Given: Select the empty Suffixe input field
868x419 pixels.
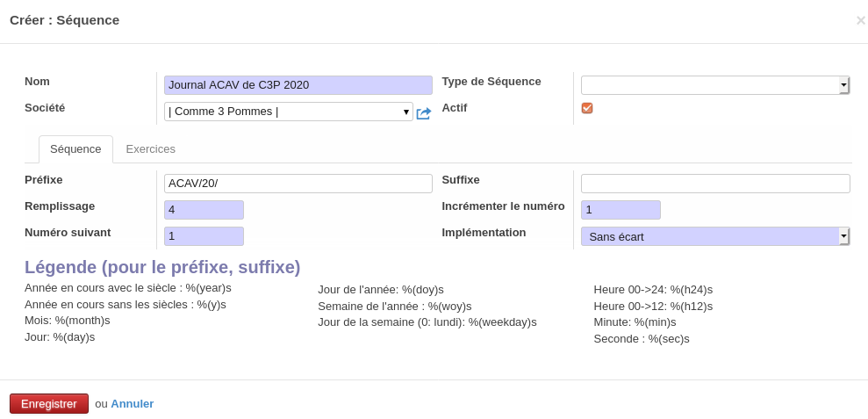Looking at the screenshot, I should [714, 184].
